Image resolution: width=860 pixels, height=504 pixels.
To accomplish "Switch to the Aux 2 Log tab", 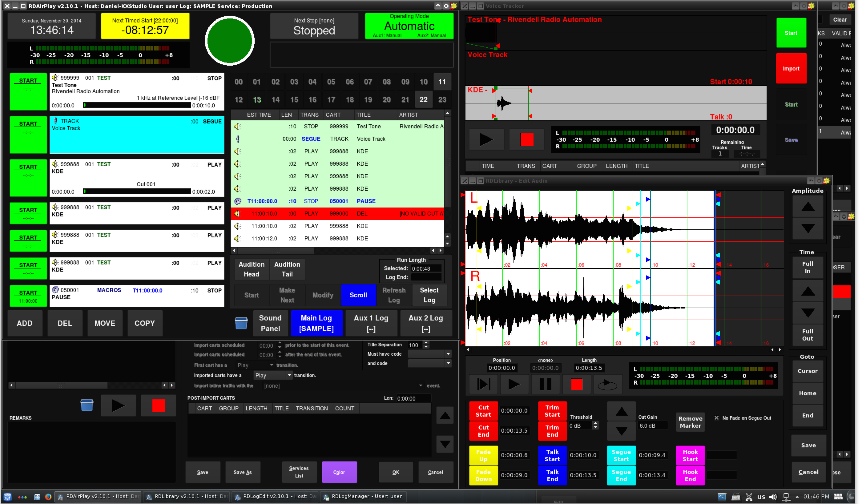I will coord(426,323).
